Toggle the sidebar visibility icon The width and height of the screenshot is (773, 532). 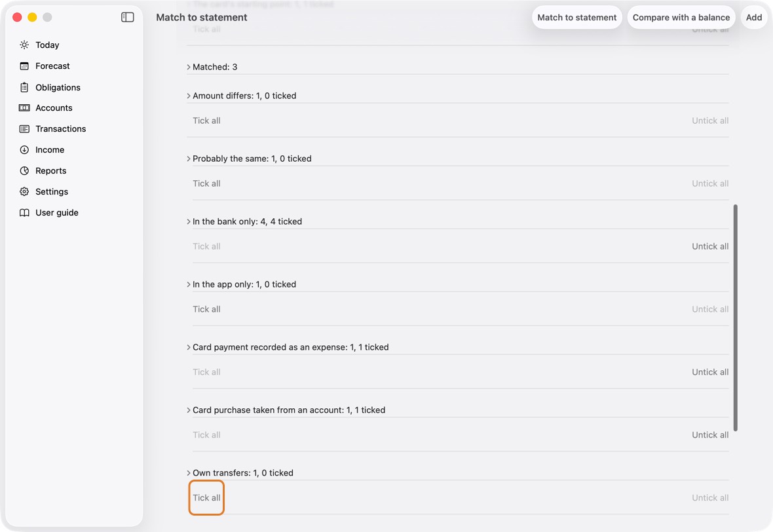[x=127, y=17]
